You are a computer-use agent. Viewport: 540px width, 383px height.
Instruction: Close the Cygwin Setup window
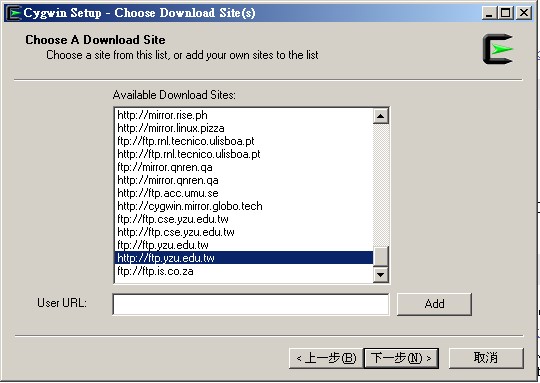point(524,13)
